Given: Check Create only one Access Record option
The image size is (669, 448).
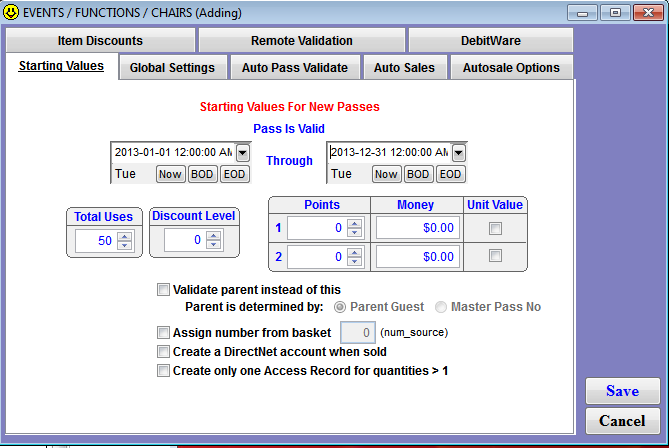Looking at the screenshot, I should click(x=163, y=370).
